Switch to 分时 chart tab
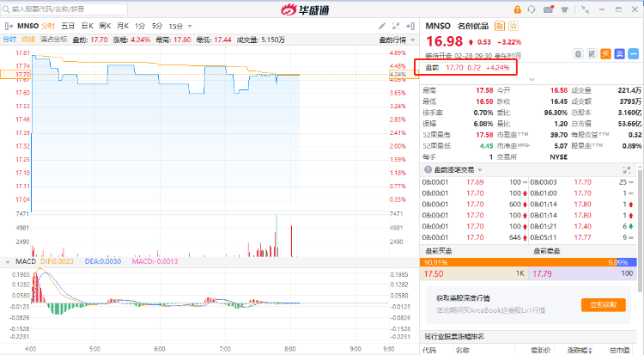644x355 pixels. coord(48,26)
